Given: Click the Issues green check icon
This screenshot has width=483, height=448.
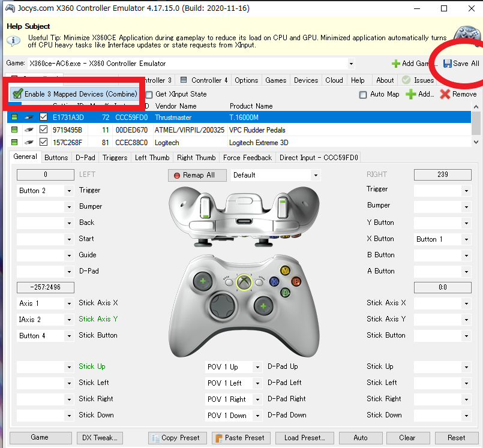Looking at the screenshot, I should (406, 80).
